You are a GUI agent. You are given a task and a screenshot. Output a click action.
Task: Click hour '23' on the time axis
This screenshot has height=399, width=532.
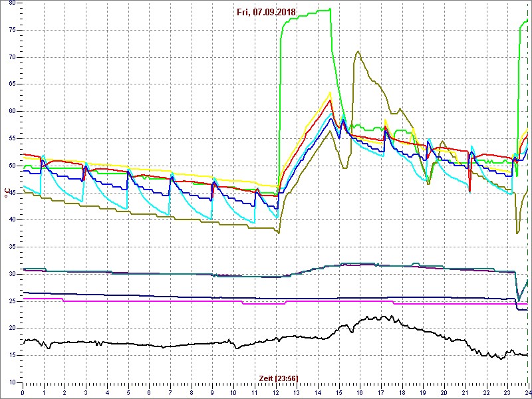point(507,391)
